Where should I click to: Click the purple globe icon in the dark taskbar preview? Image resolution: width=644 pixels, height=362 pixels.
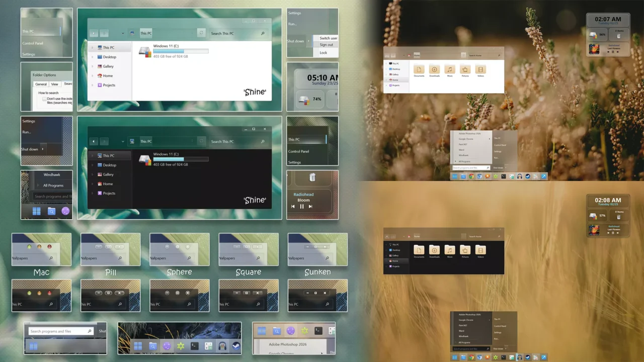[x=167, y=346]
